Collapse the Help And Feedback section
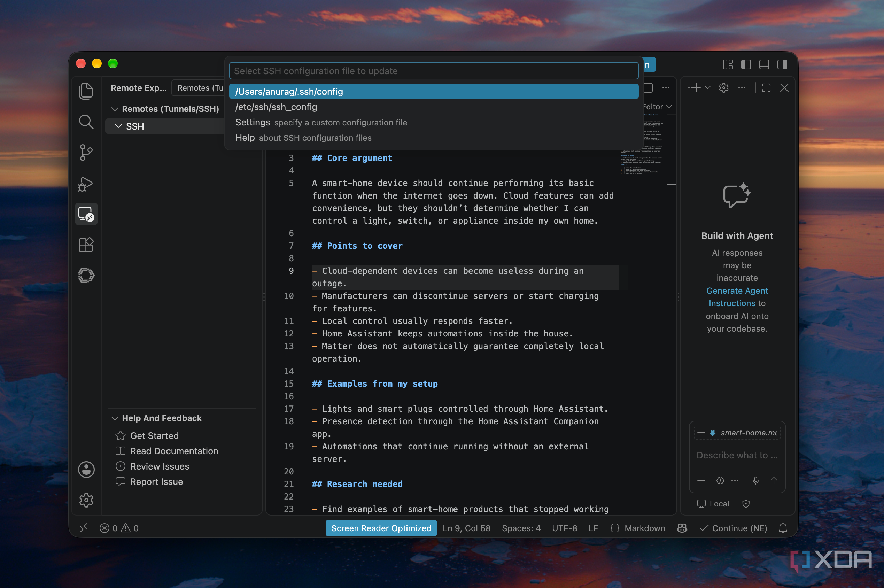Image resolution: width=884 pixels, height=588 pixels. coord(115,418)
